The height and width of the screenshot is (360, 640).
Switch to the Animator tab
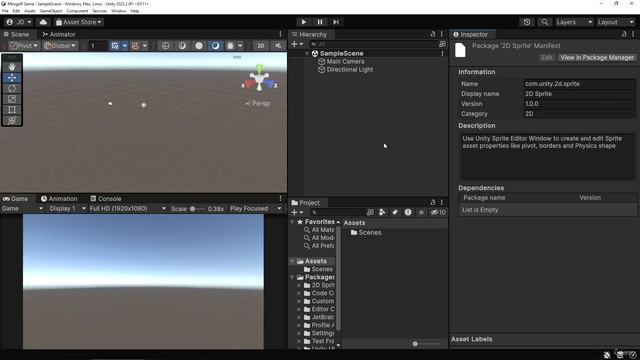coord(59,34)
